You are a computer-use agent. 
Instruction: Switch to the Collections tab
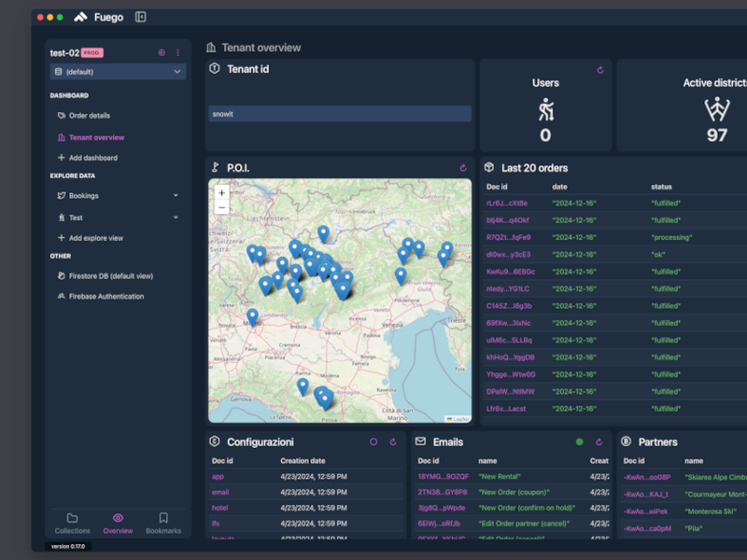72,524
